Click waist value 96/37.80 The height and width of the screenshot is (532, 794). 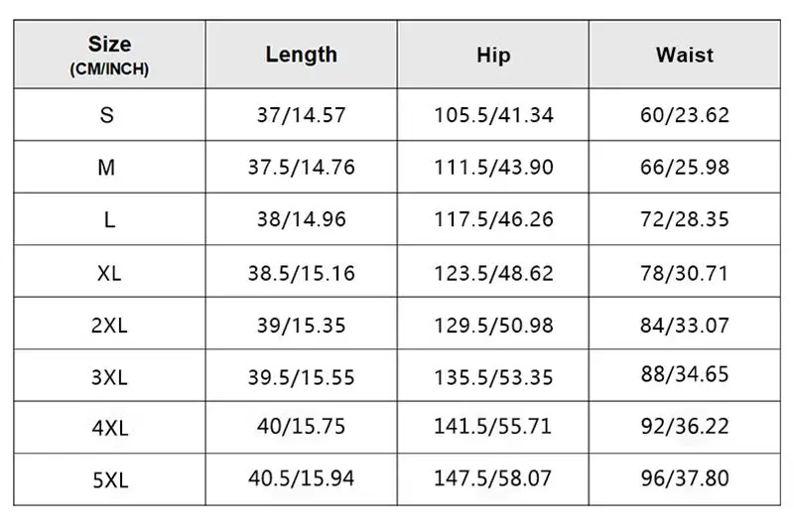coord(684,478)
